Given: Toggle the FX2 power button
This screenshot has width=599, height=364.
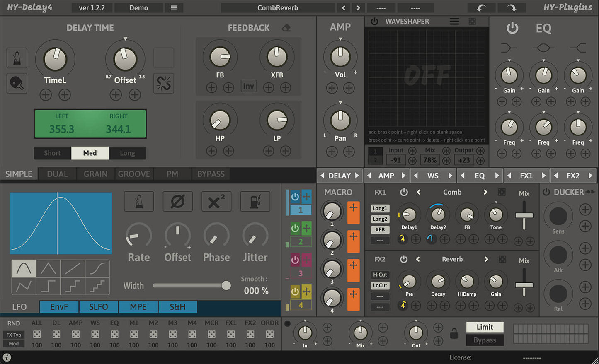Looking at the screenshot, I should 404,259.
